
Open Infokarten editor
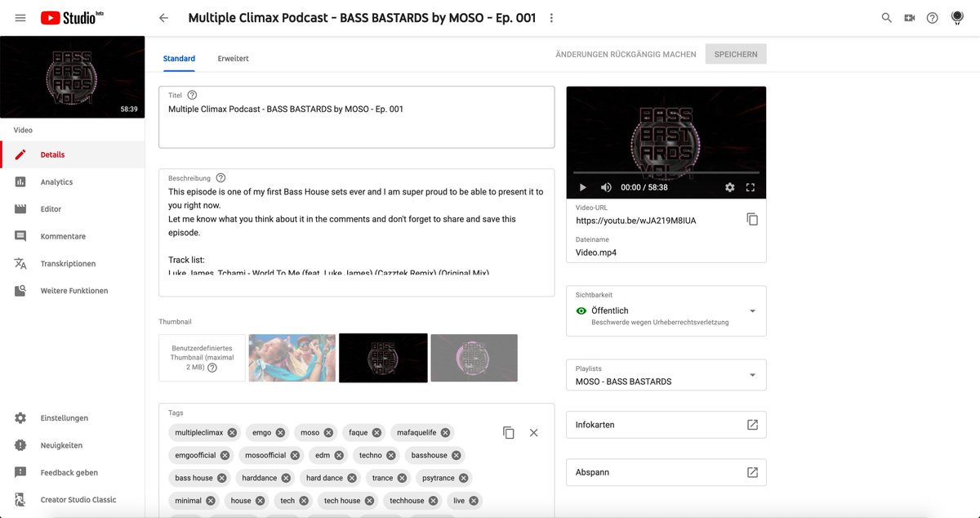[666, 425]
